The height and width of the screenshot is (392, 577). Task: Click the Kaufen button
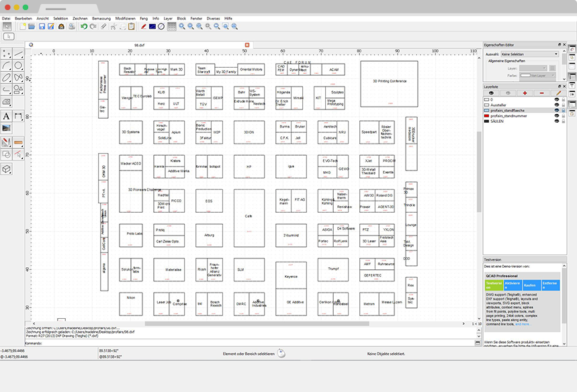532,285
